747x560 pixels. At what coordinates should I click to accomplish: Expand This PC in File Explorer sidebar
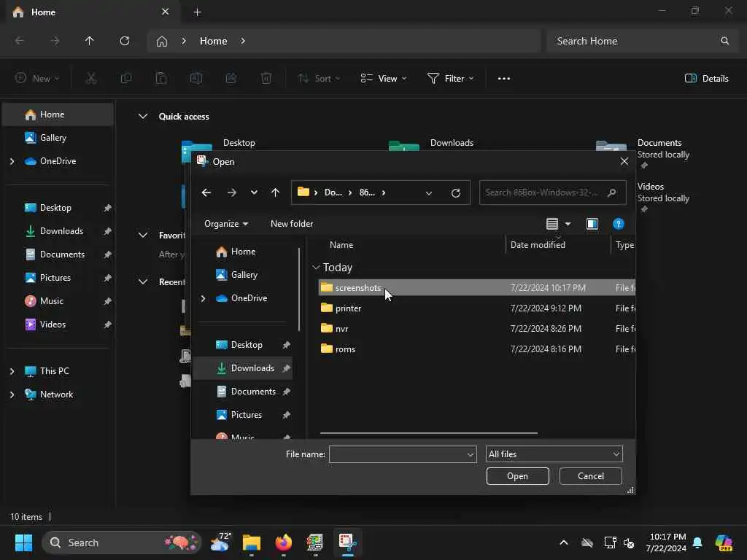click(12, 371)
